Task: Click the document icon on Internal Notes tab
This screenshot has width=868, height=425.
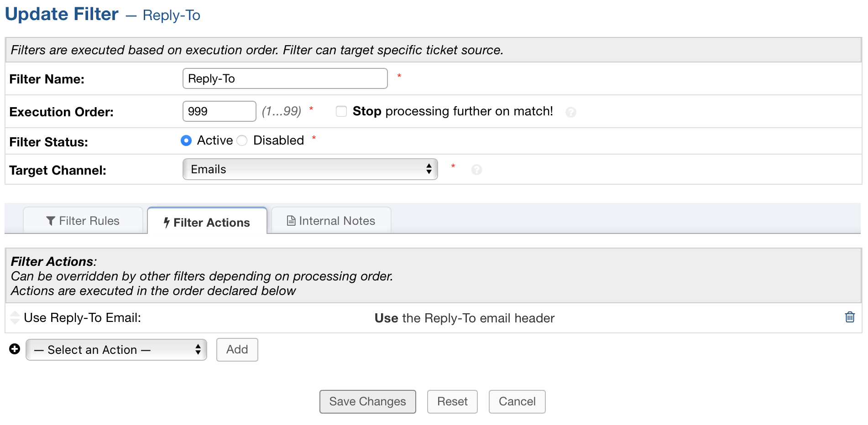Action: (291, 220)
